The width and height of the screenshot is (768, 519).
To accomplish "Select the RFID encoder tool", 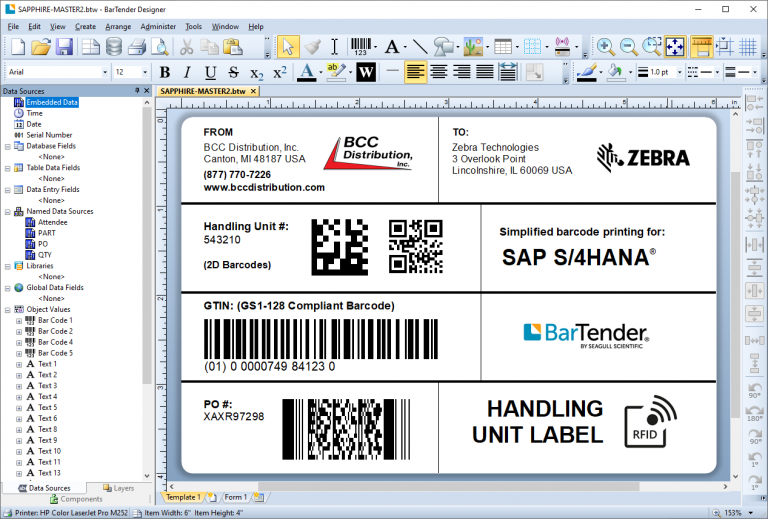I will click(562, 46).
